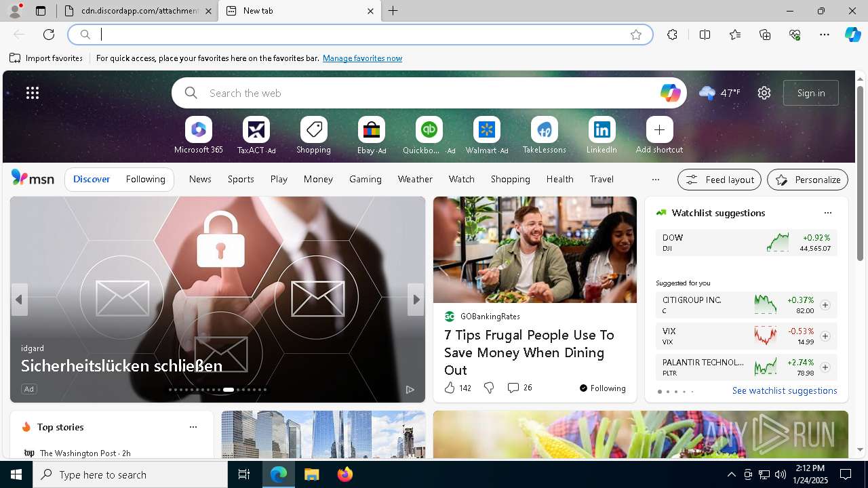
Task: Open page settings gear
Action: point(764,93)
